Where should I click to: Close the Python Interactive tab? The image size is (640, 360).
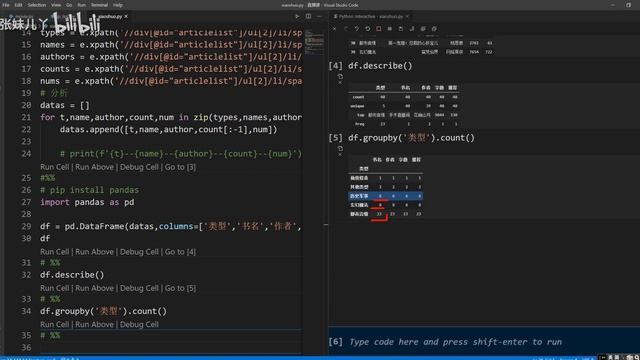pyautogui.click(x=407, y=16)
